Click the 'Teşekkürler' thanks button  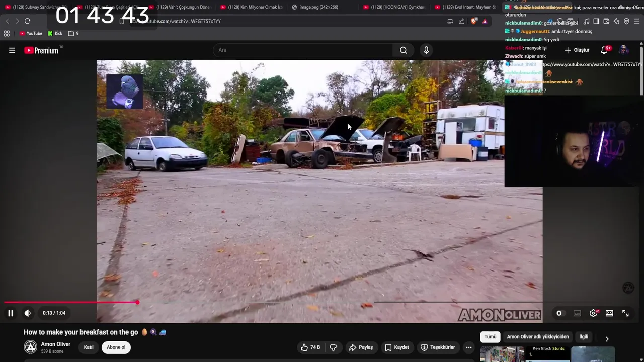(438, 347)
